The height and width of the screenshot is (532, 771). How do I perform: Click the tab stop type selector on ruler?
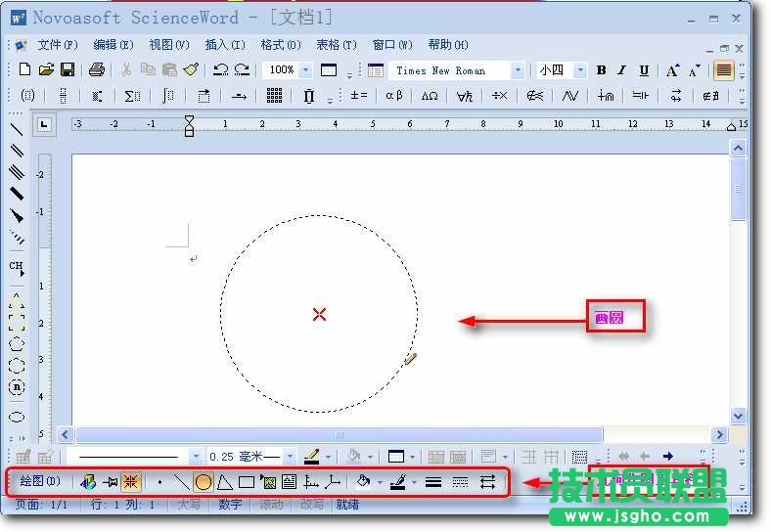click(x=44, y=124)
